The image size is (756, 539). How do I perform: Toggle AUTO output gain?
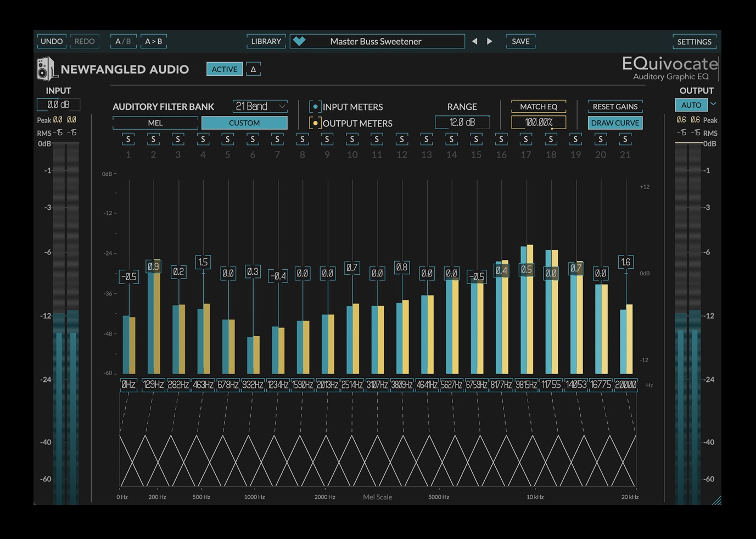(691, 105)
